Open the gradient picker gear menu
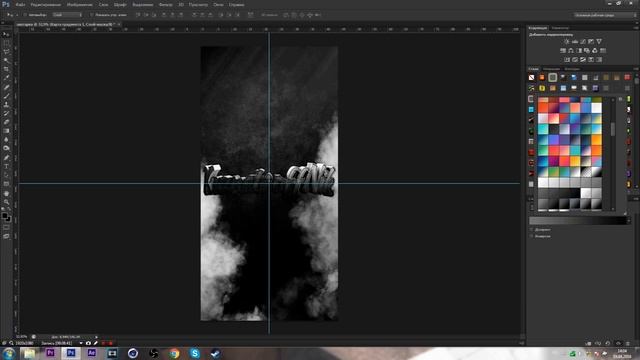The height and width of the screenshot is (360, 640). click(x=620, y=99)
